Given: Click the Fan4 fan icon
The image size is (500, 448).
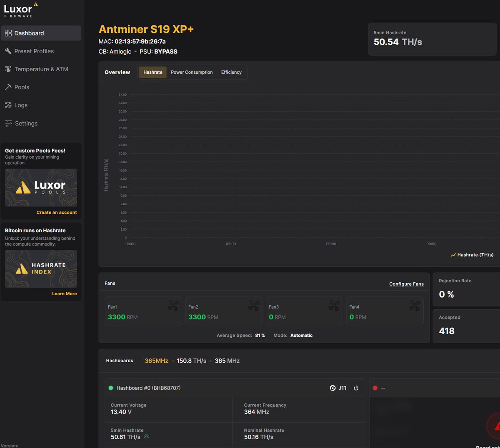Looking at the screenshot, I should (415, 306).
